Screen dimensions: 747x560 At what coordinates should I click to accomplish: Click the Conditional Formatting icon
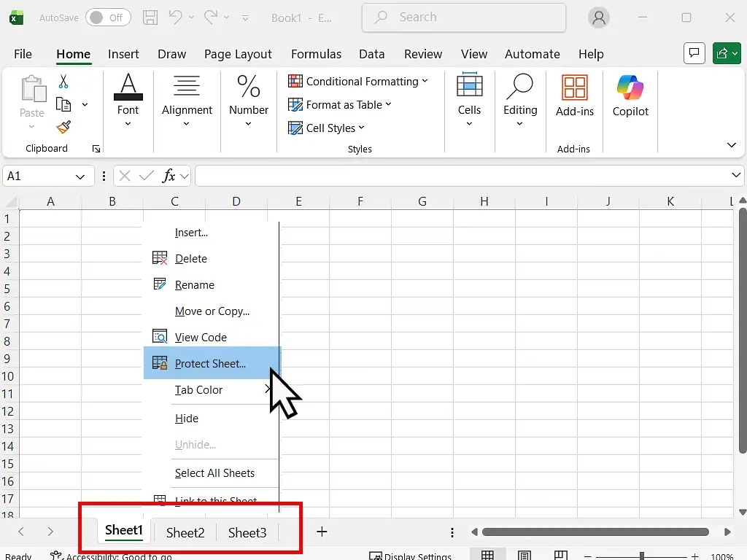pos(295,81)
